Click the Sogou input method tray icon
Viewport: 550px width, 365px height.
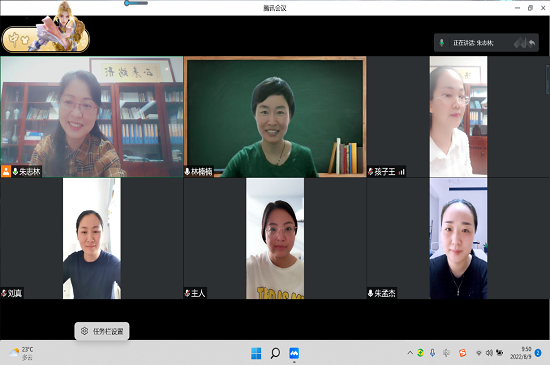[462, 353]
